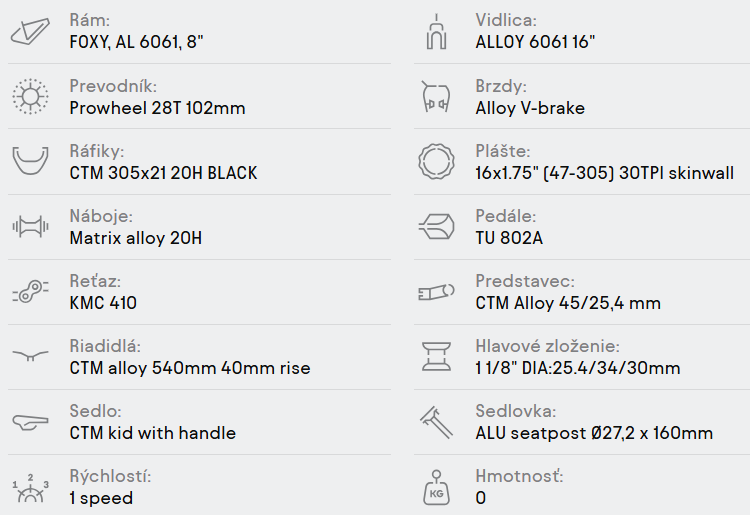This screenshot has height=515, width=750.
Task: Select the 16x1.75" skinwall tire specification
Action: tap(604, 173)
